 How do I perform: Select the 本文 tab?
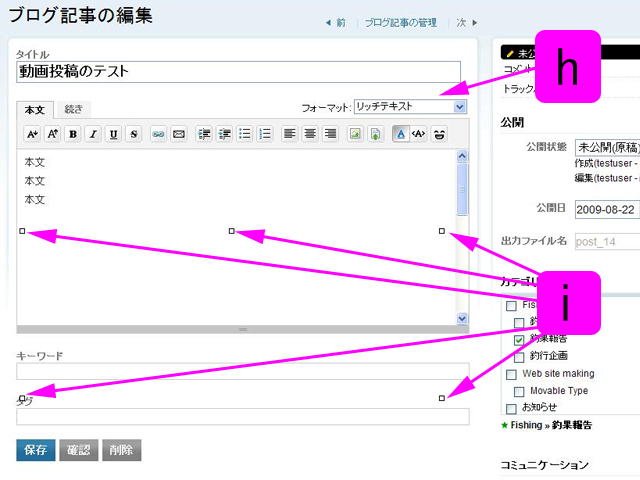(x=35, y=109)
